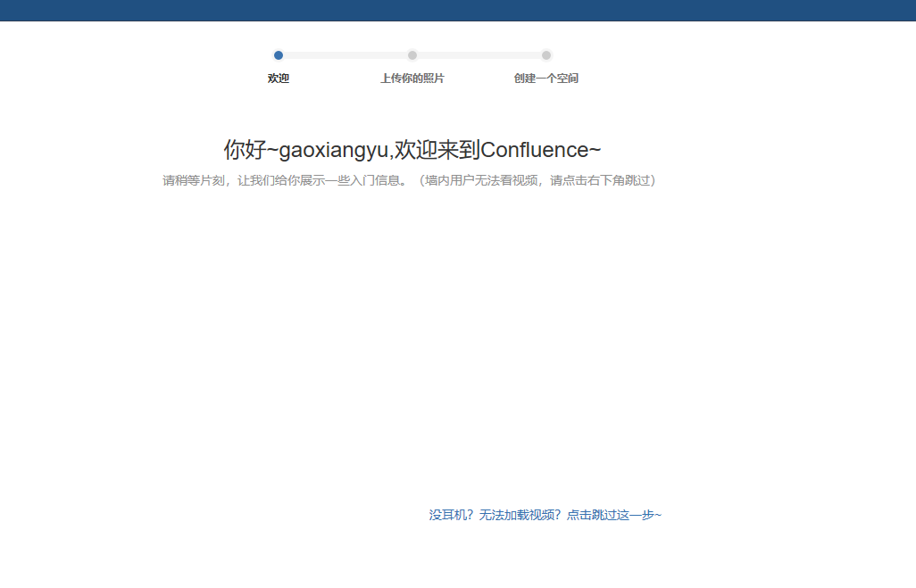Screen dimensions: 916x588
Task: Click the 请稍等片刻 subtitle text
Action: pyautogui.click(x=409, y=180)
